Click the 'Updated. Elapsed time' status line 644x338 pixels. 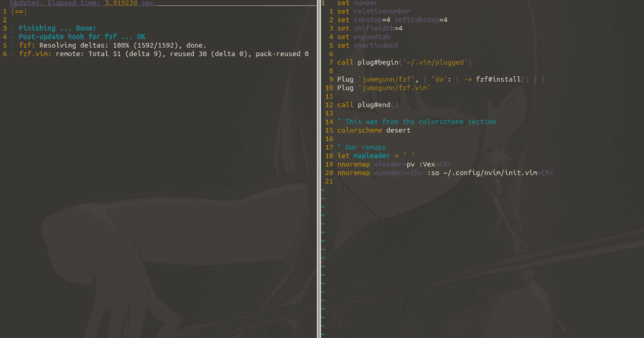[84, 3]
